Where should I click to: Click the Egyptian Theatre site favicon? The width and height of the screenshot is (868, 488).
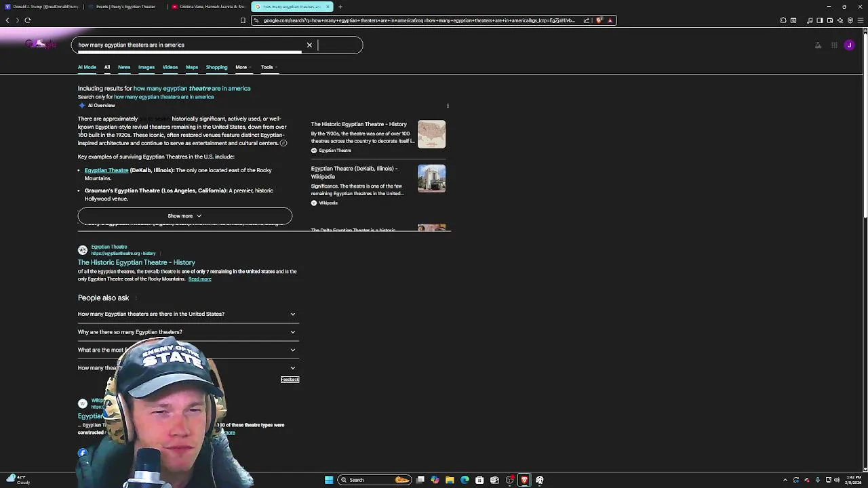click(83, 250)
